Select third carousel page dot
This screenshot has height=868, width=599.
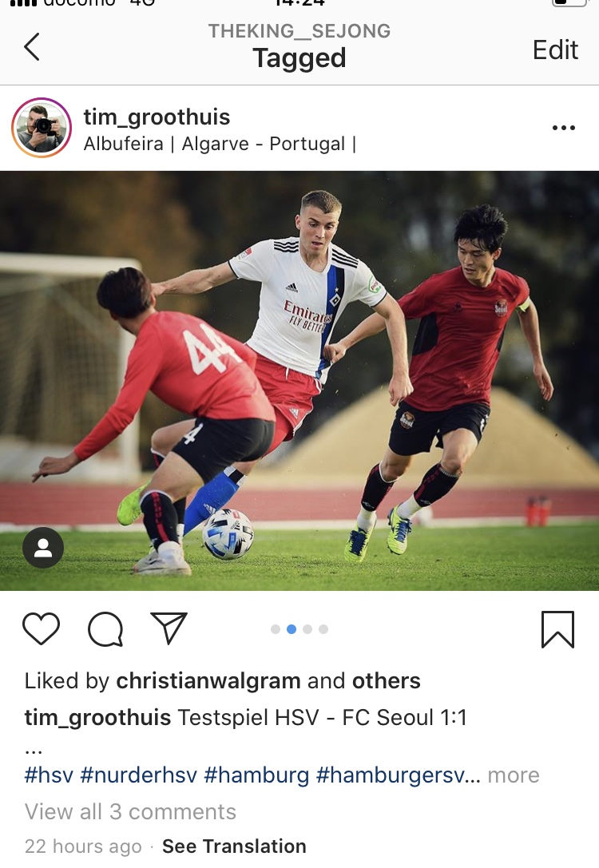coord(307,629)
